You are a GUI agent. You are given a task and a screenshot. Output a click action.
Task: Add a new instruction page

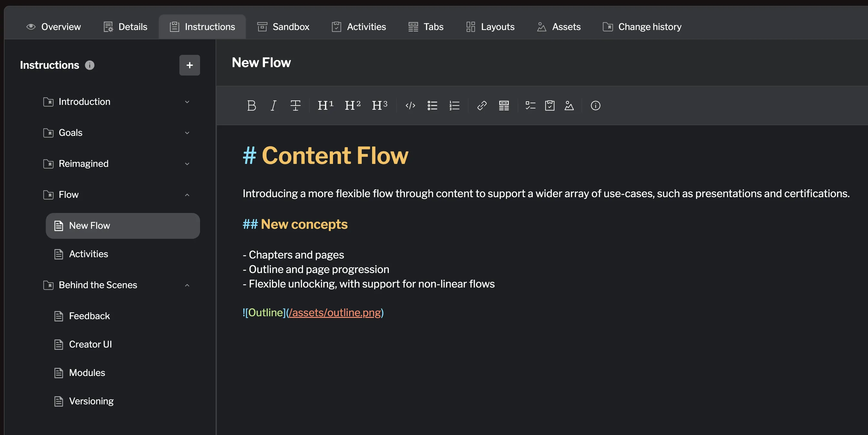tap(189, 65)
